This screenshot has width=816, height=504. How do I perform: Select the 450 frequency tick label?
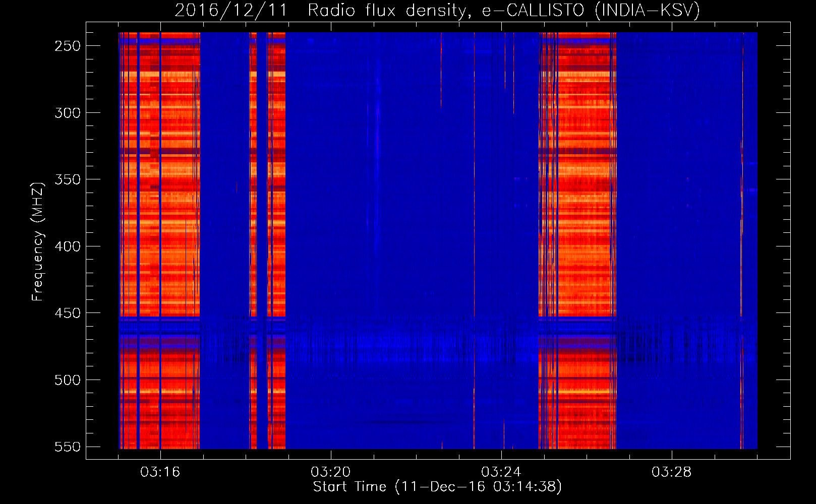pyautogui.click(x=68, y=313)
